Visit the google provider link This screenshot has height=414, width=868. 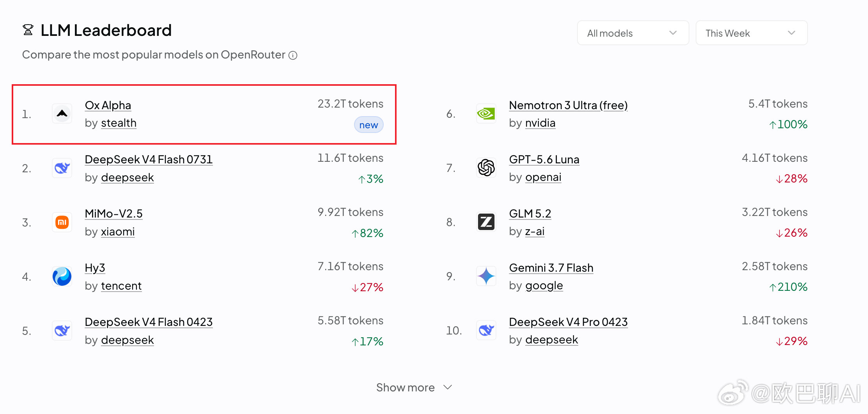[x=544, y=286]
